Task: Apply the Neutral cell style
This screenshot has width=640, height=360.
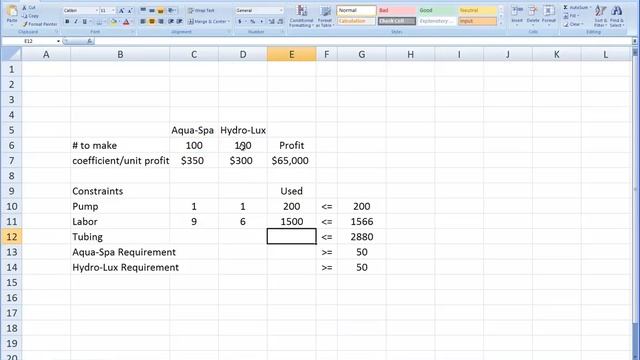Action: (477, 10)
